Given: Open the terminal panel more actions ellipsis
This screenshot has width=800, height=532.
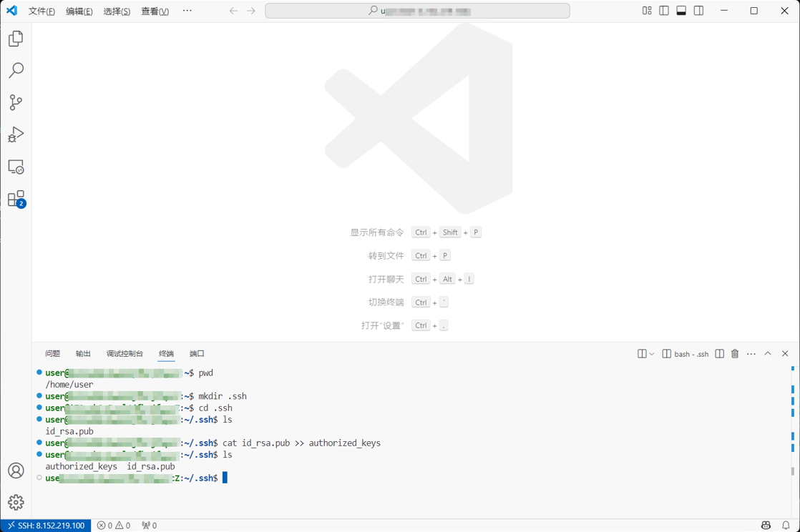Looking at the screenshot, I should point(751,354).
